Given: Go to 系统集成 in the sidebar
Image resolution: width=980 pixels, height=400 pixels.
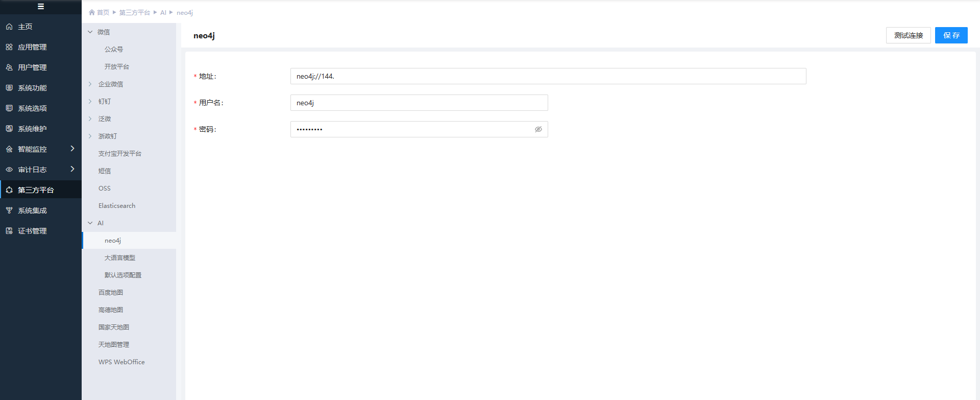Looking at the screenshot, I should 32,210.
